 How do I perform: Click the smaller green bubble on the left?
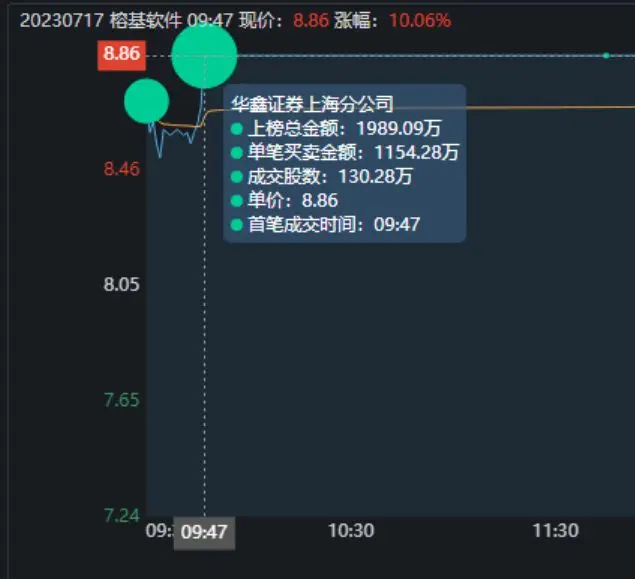click(147, 101)
